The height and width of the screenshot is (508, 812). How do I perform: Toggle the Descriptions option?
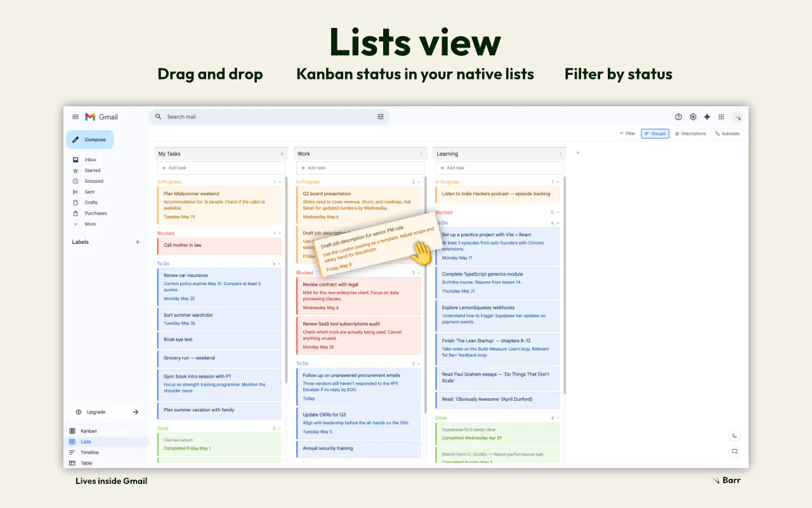click(x=690, y=133)
